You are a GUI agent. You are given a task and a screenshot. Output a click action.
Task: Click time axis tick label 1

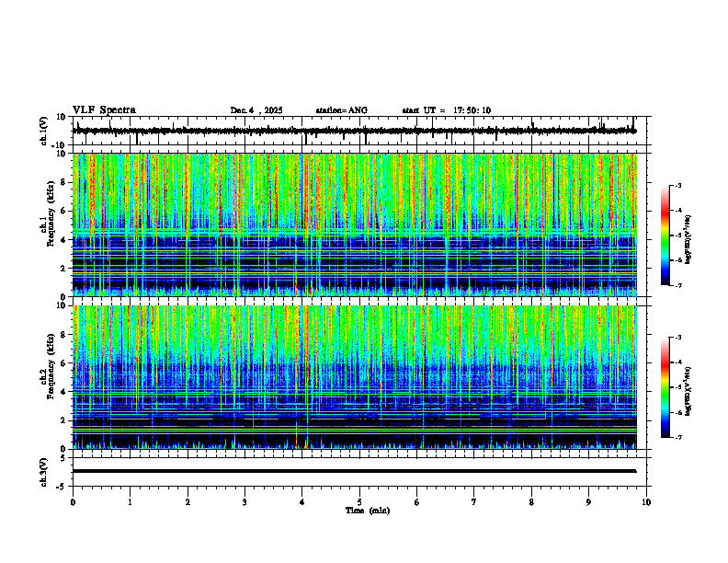pos(130,502)
